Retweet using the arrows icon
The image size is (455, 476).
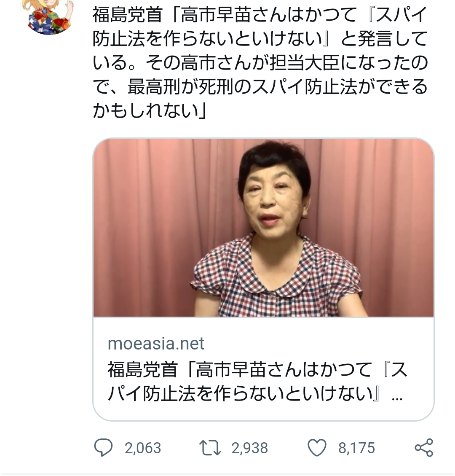click(210, 448)
